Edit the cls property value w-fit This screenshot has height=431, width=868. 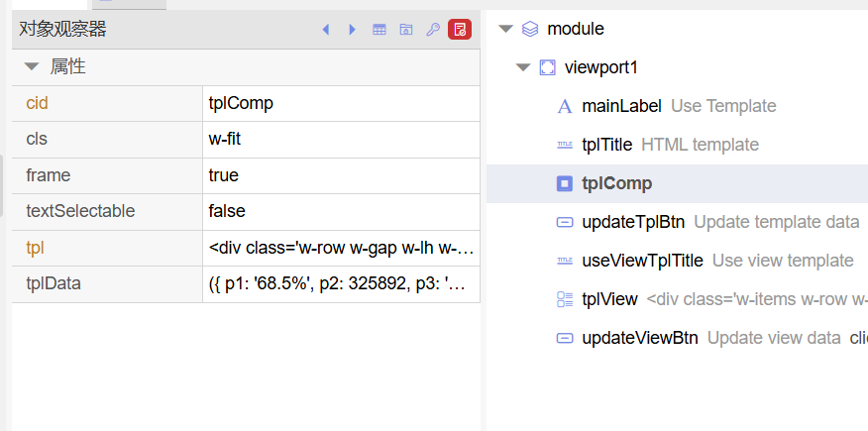(x=341, y=140)
